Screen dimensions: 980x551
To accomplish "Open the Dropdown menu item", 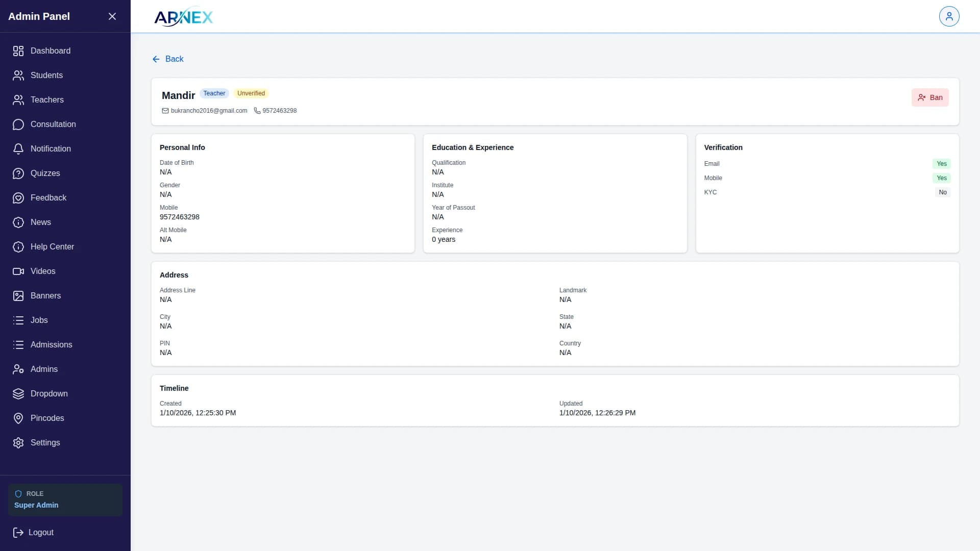I will tap(49, 394).
